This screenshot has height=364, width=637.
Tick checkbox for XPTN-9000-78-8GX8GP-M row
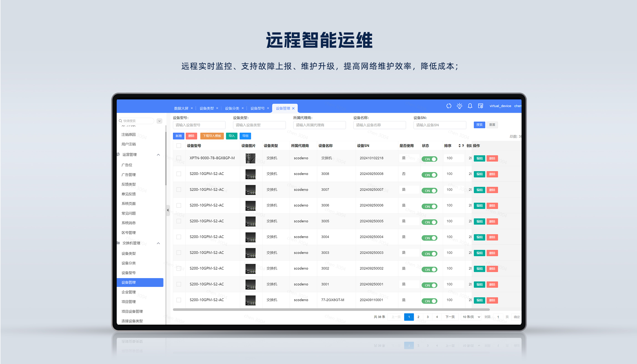point(179,158)
